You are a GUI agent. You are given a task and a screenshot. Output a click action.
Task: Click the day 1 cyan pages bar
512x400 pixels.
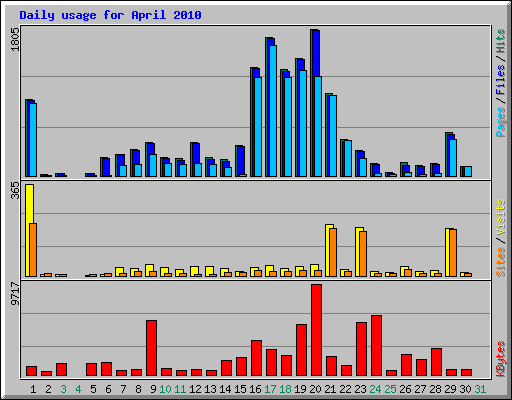point(33,140)
